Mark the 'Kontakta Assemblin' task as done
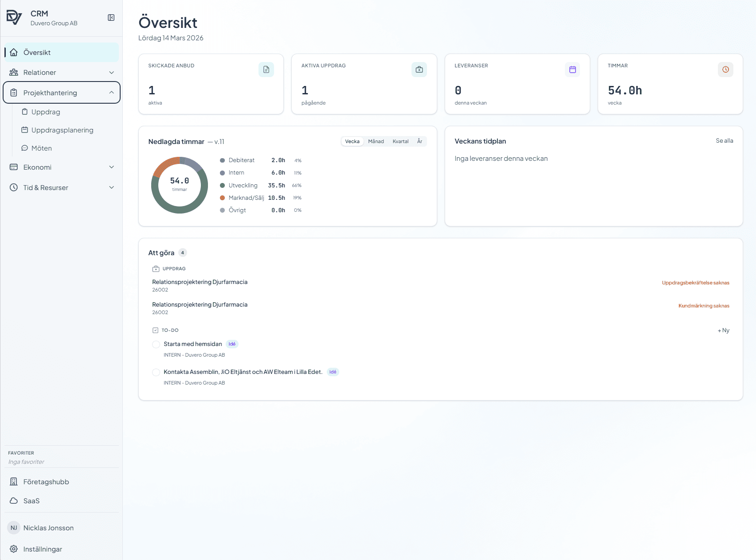The image size is (756, 560). pos(156,372)
